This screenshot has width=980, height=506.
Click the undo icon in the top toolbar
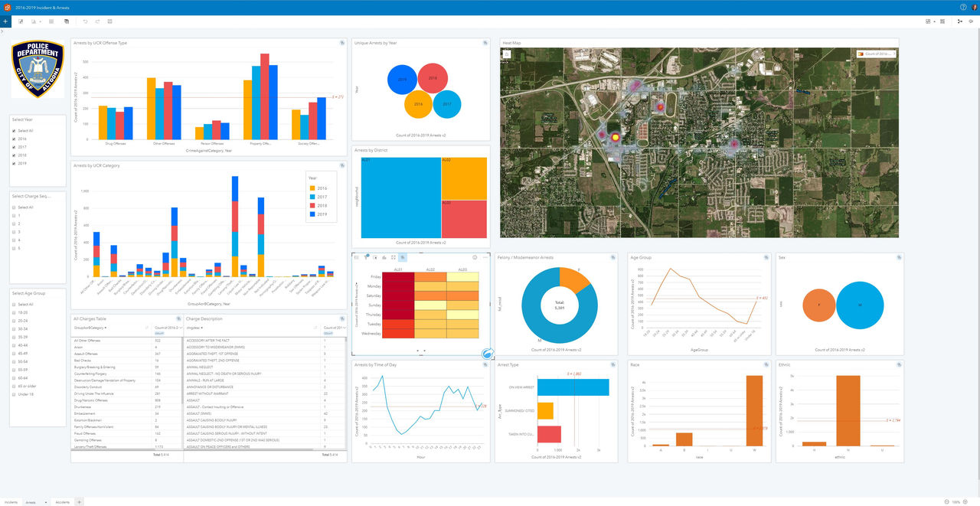85,21
